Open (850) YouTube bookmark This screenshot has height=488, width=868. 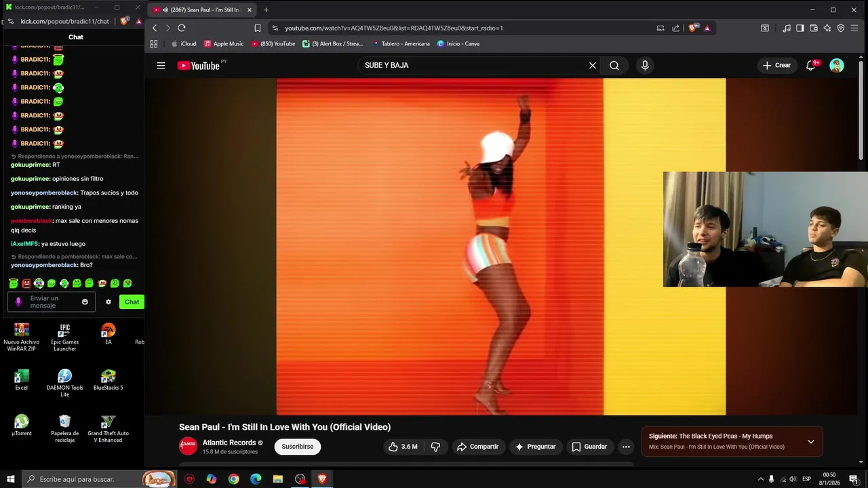click(x=273, y=43)
